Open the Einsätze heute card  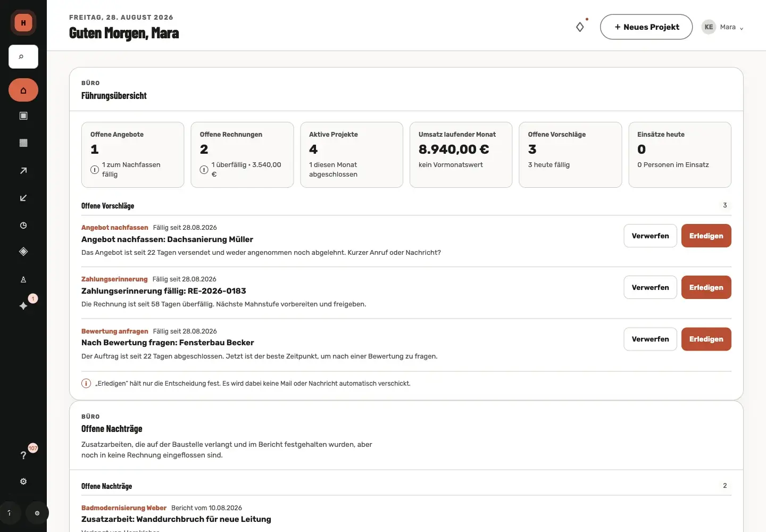[x=680, y=155]
